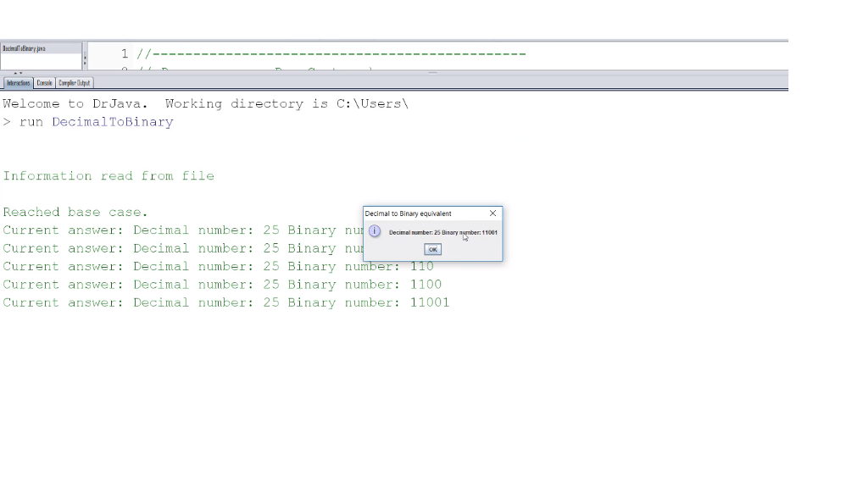Switch to the Compiler Output tab
868x488 pixels.
pos(74,82)
